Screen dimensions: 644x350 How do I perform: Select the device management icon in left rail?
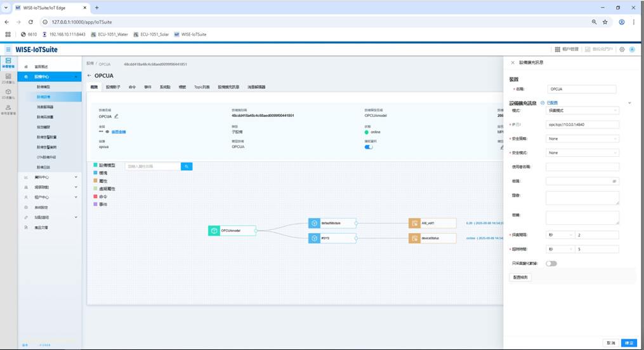pyautogui.click(x=8, y=62)
